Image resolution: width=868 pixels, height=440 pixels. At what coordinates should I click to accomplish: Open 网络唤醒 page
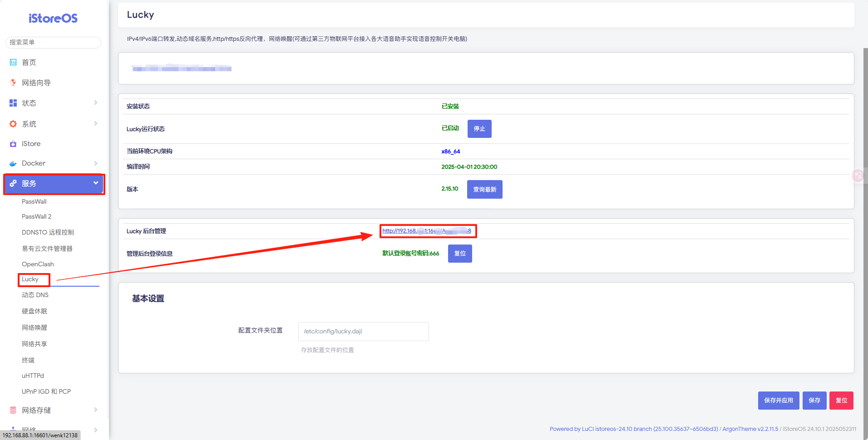pyautogui.click(x=35, y=328)
